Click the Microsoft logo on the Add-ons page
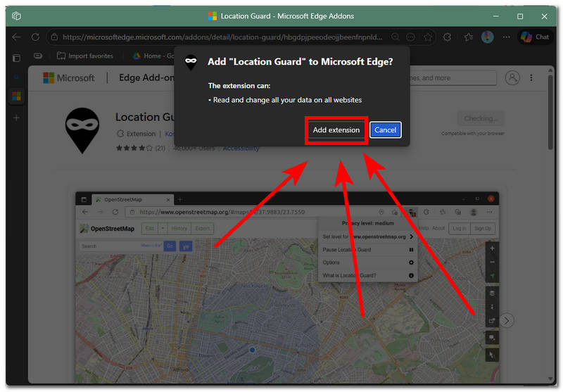Viewport: 563px width, 392px height. [68, 78]
